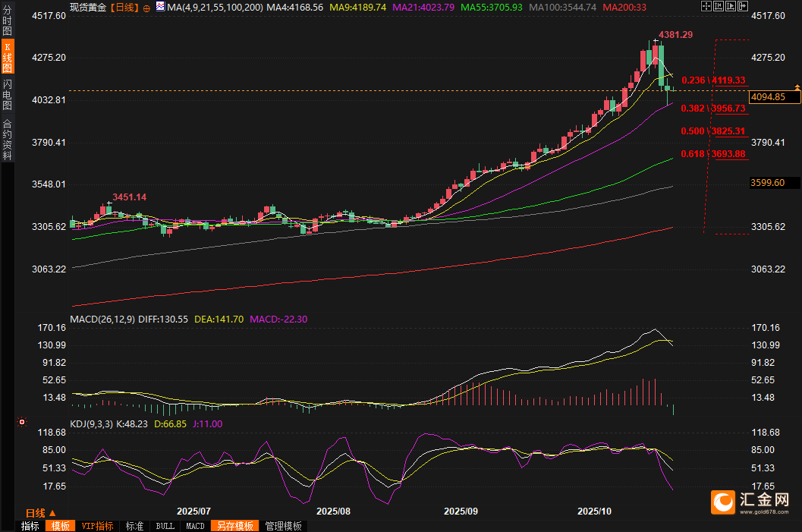Click the orange alert arrow above 4094.85 price

click(x=797, y=89)
